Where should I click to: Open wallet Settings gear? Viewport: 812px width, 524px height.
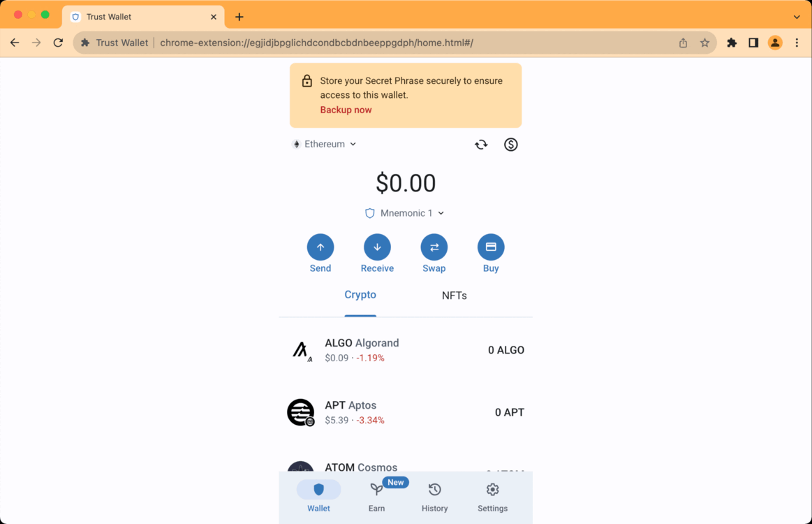(492, 497)
